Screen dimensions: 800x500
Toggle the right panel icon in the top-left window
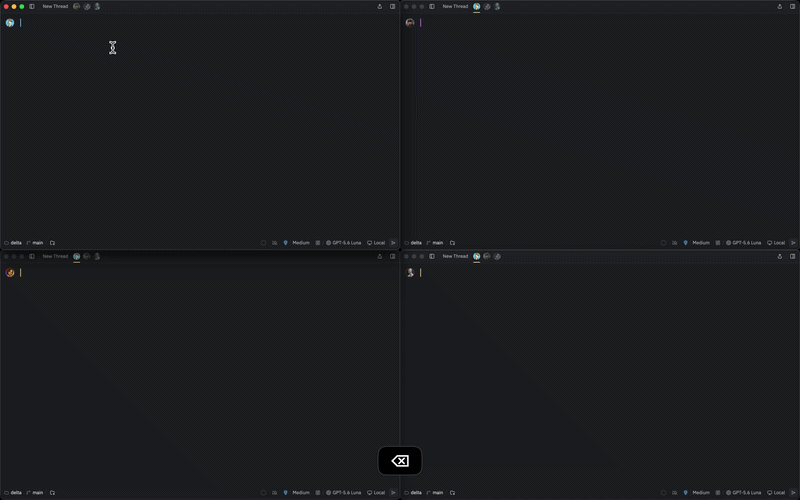pyautogui.click(x=392, y=7)
